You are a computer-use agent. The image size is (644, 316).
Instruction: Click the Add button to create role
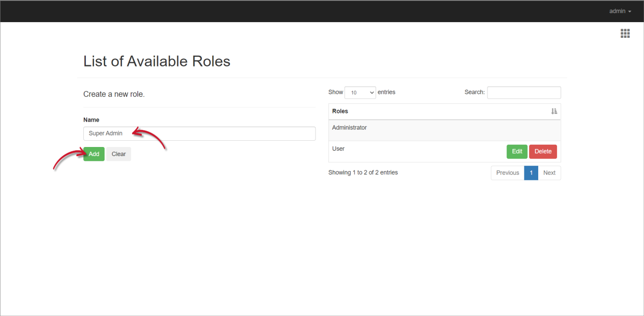pos(93,154)
